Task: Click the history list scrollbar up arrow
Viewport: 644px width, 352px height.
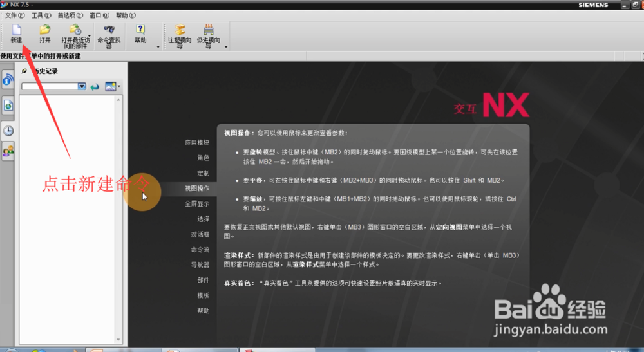Action: tap(118, 100)
